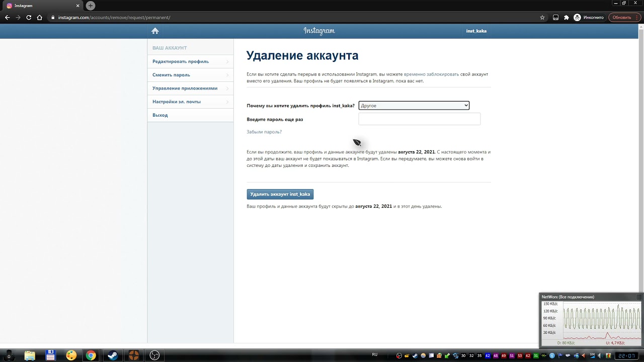
Task: Open the Windows Start orb
Action: pos(9,355)
